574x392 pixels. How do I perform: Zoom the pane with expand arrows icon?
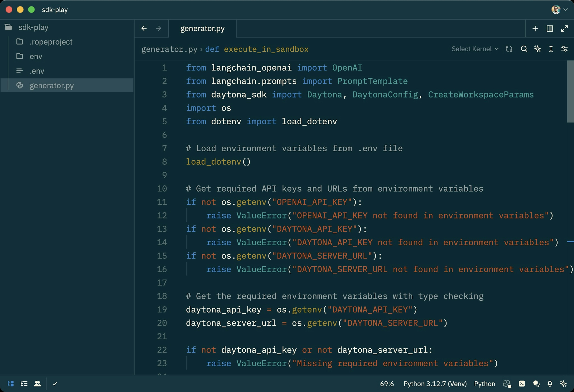pos(564,29)
